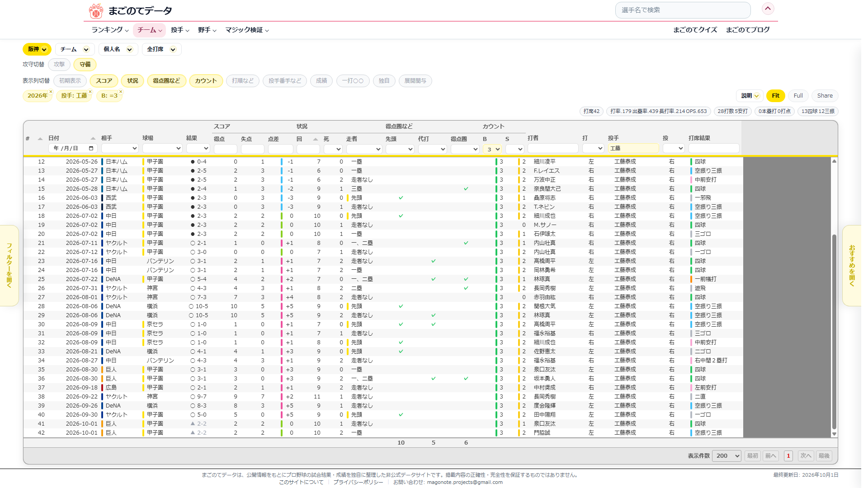Viewport: 868px width, 488px height.
Task: Expand the 説明 dropdown
Action: pos(750,96)
